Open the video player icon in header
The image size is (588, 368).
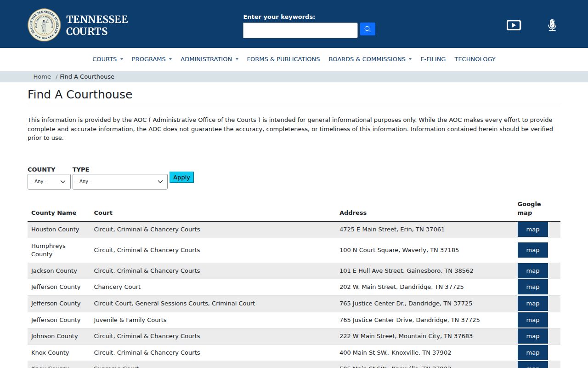514,25
